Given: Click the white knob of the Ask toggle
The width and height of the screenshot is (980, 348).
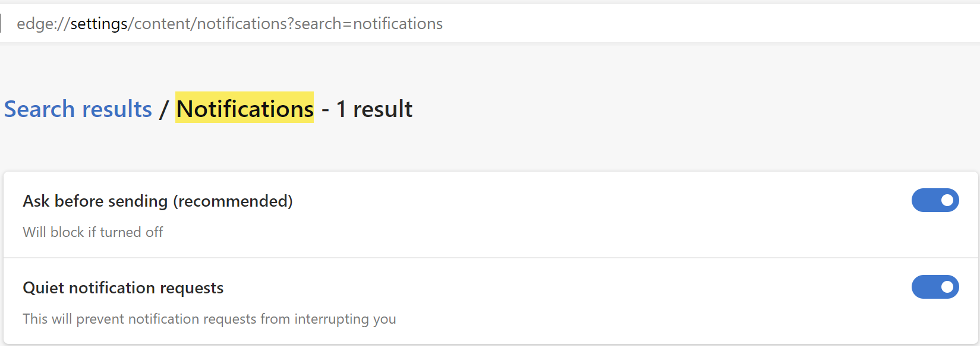Looking at the screenshot, I should click(x=947, y=201).
